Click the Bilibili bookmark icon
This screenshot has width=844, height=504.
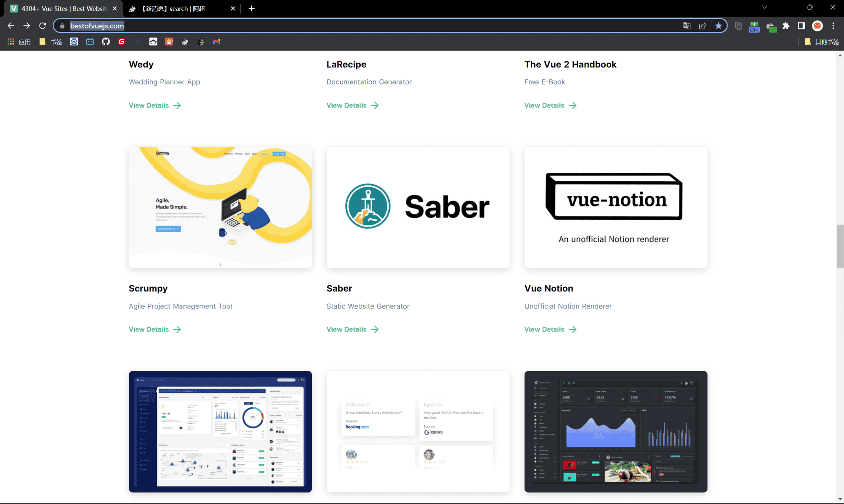click(90, 42)
